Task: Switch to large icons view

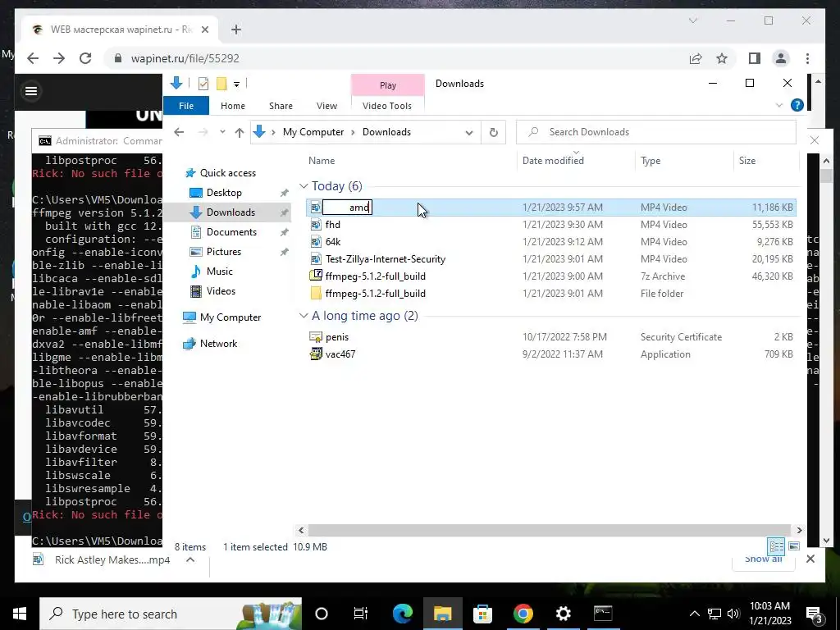Action: click(794, 546)
